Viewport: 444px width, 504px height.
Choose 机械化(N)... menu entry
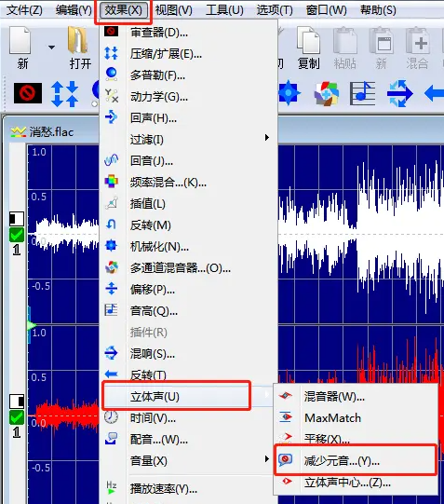188,247
